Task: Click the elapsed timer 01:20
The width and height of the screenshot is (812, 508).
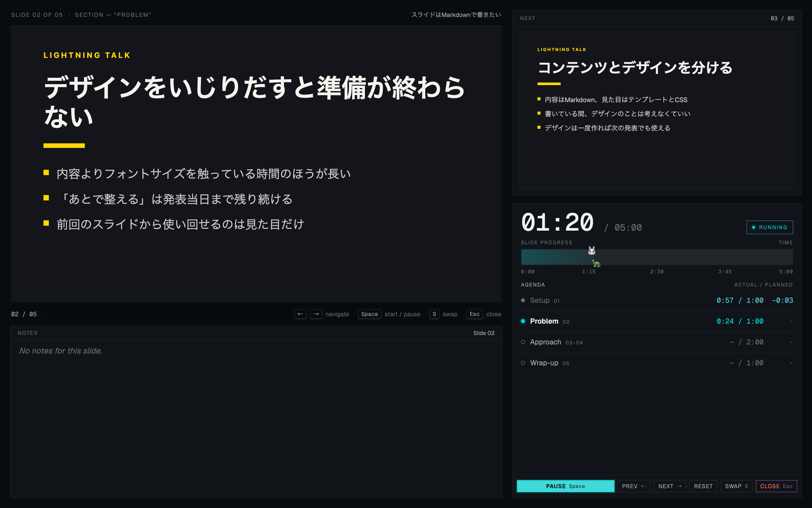Action: (557, 223)
